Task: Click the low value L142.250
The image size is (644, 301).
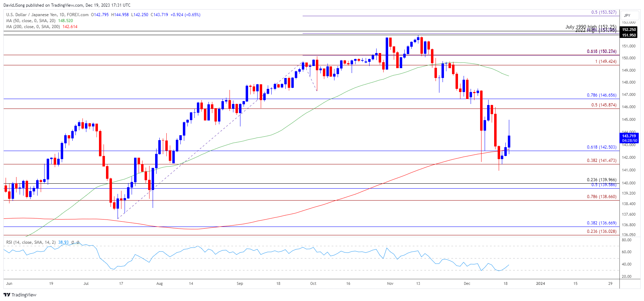Action: (140, 15)
